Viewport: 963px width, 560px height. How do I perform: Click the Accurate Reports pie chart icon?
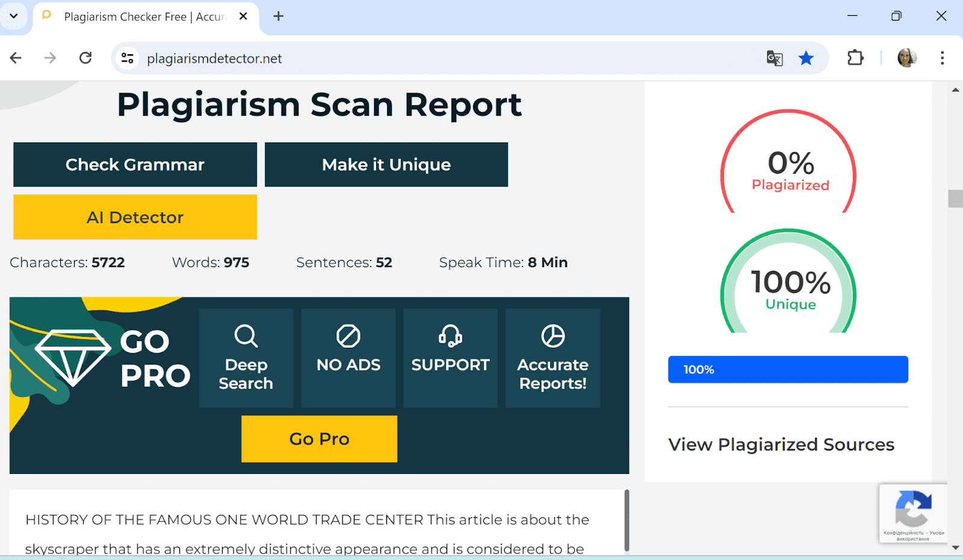(553, 336)
